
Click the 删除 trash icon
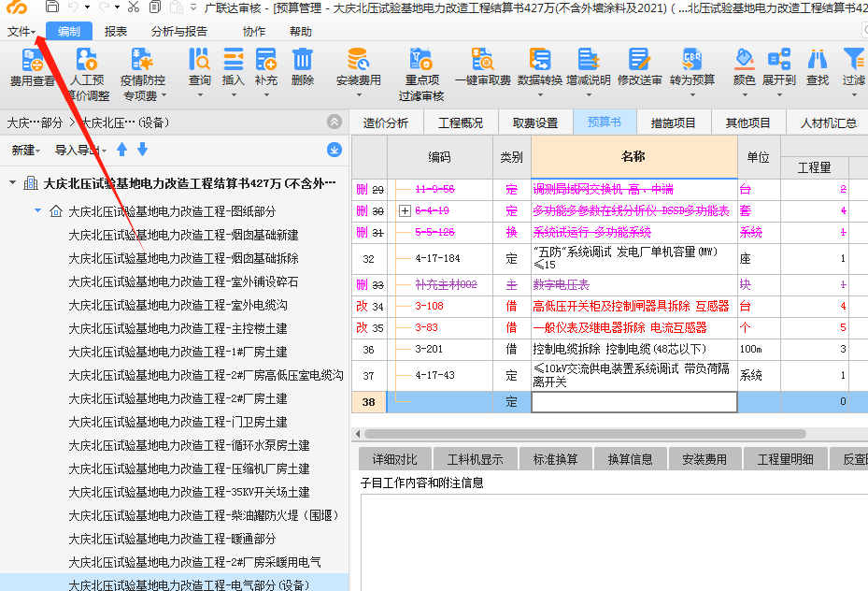click(x=302, y=59)
